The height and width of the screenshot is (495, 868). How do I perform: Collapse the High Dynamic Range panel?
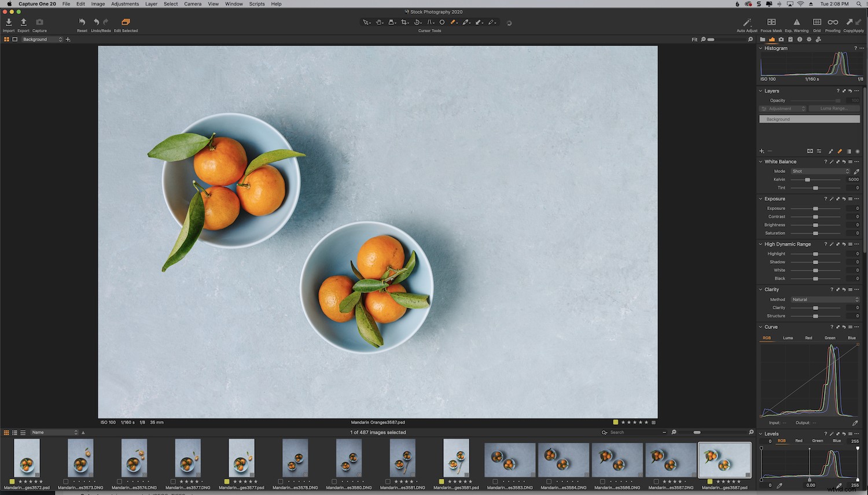tap(760, 244)
